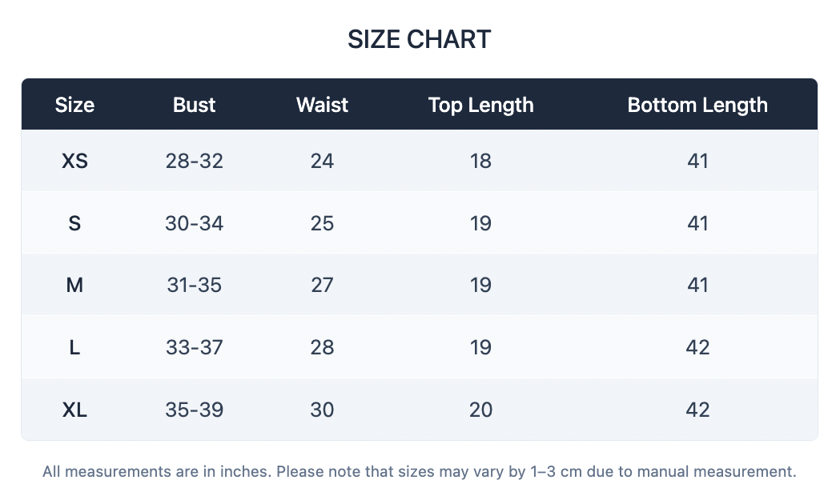The image size is (836, 504).
Task: Click waist value 24 in XS row
Action: point(322,161)
